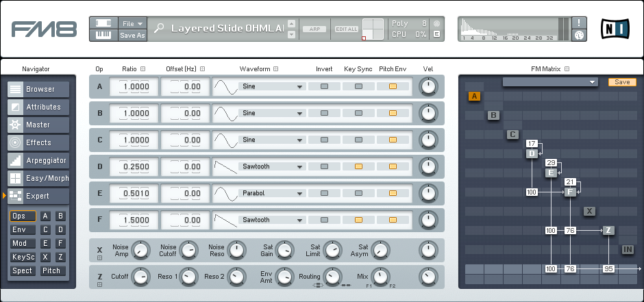Open operator A Sine waveform dropdown
This screenshot has width=644, height=302.
[272, 86]
